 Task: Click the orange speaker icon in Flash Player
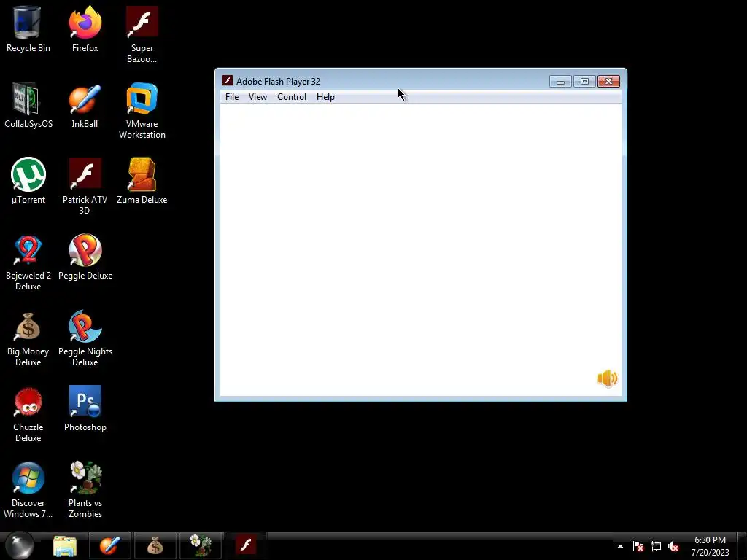tap(608, 378)
